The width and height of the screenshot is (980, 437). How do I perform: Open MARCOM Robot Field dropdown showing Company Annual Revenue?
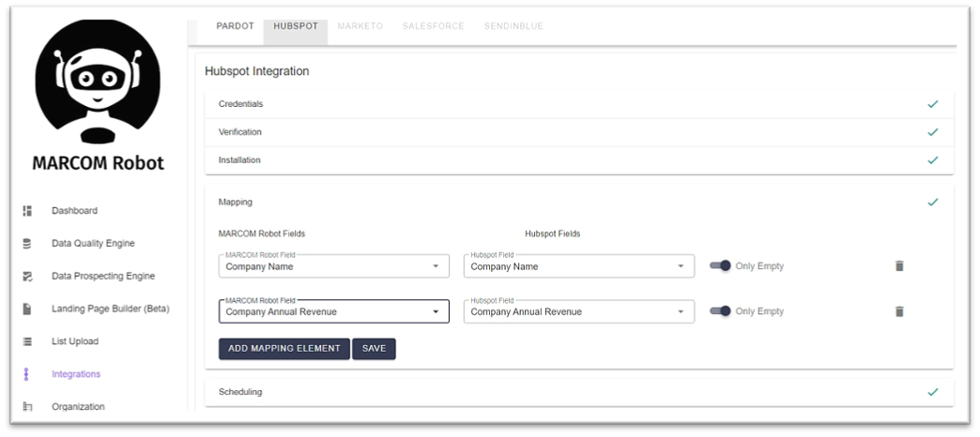(x=334, y=311)
